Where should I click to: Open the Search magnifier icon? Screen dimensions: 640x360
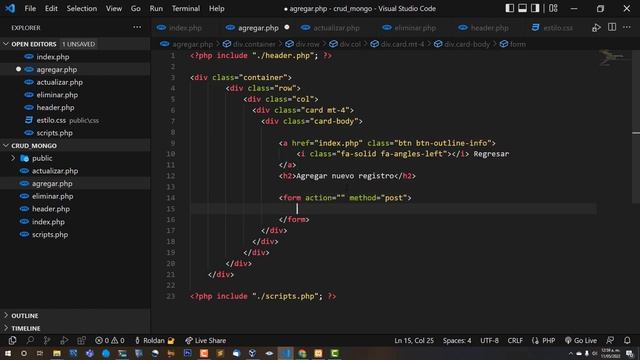(x=30, y=340)
